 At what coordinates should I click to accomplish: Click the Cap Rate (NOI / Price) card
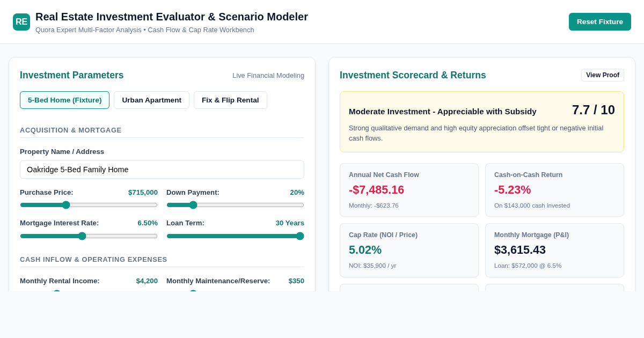(x=409, y=250)
